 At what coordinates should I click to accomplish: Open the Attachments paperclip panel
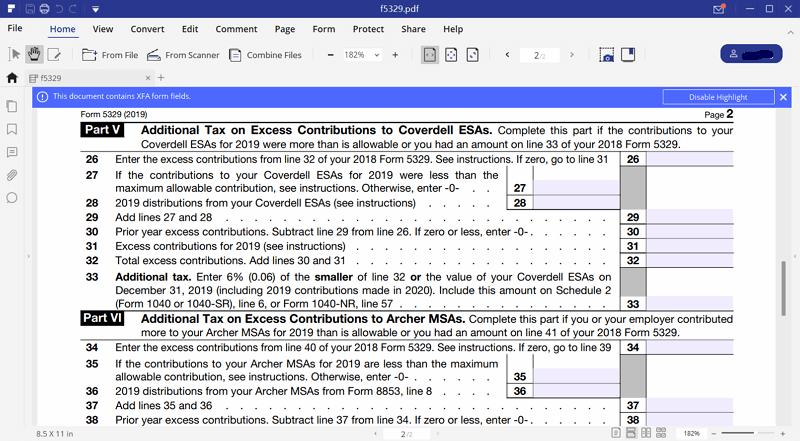coord(12,175)
